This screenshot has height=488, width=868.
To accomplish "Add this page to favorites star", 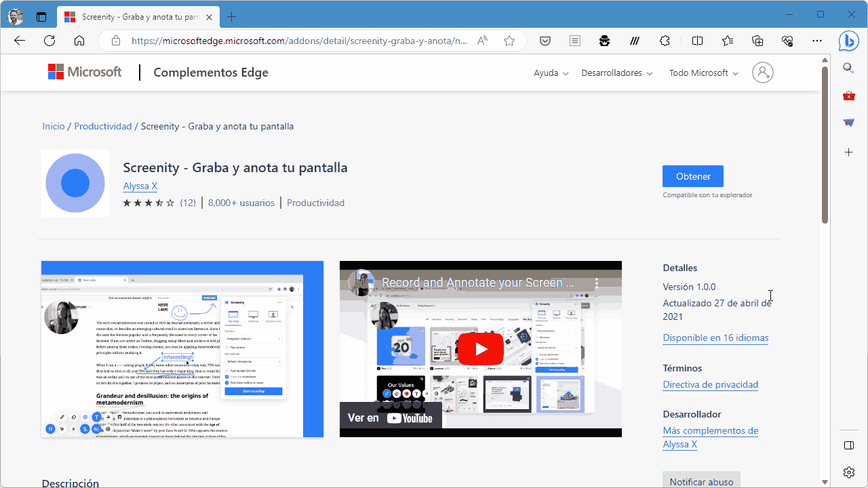I will [509, 41].
